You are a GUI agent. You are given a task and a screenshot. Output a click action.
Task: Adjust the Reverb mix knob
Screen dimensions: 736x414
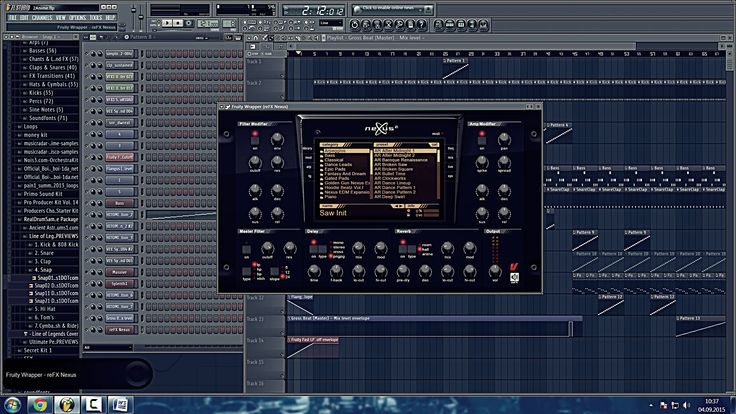[447, 248]
